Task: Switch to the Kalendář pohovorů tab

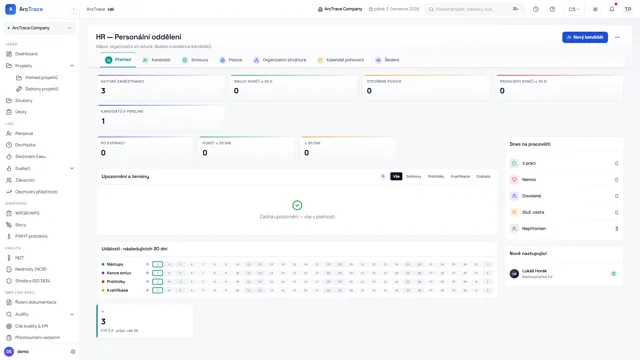Action: click(x=341, y=60)
